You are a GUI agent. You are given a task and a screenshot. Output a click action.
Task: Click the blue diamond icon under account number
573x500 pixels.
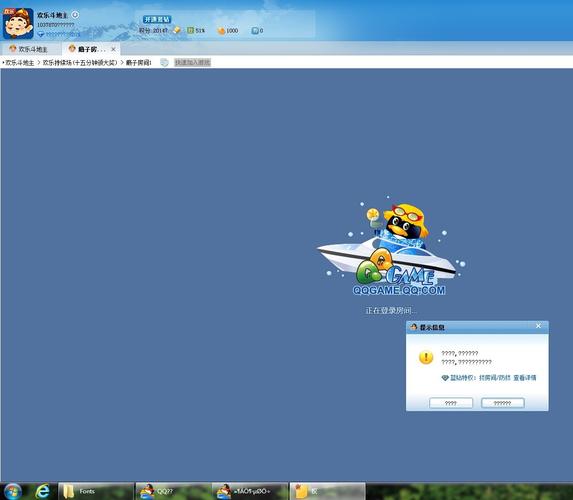(41, 34)
